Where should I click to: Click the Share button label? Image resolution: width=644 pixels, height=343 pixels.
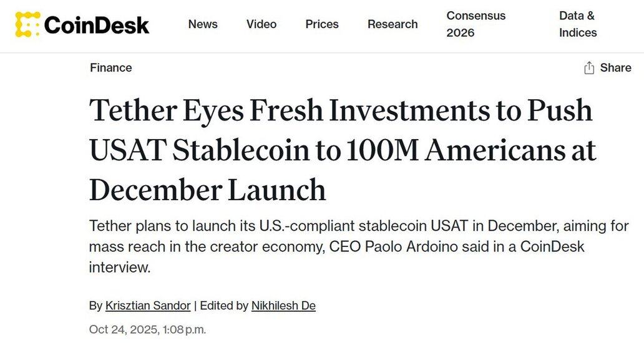pos(615,68)
